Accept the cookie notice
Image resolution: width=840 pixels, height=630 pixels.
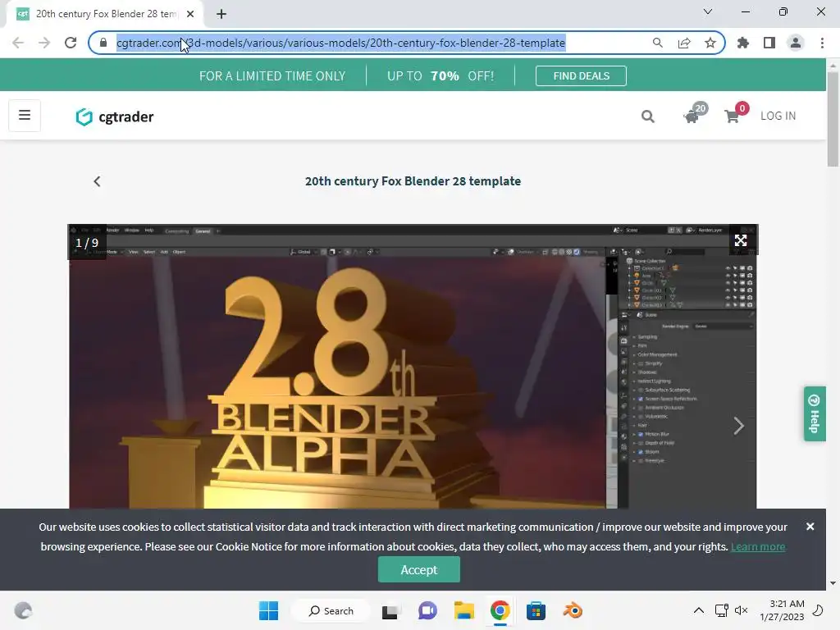[419, 569]
